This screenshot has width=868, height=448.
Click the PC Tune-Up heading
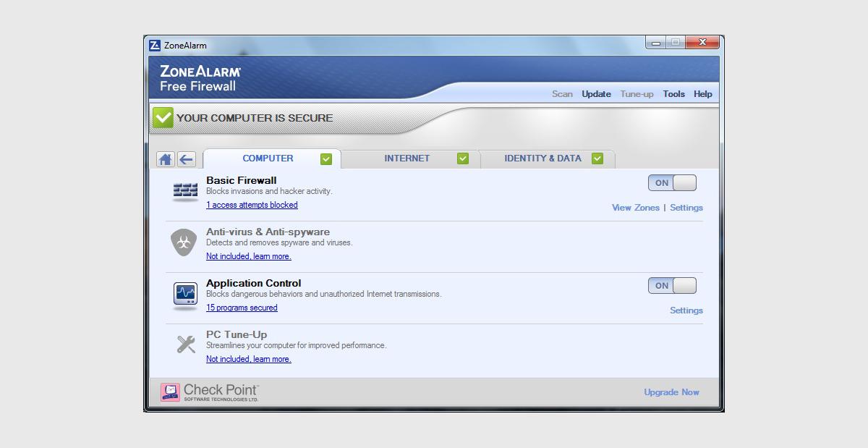pyautogui.click(x=237, y=334)
